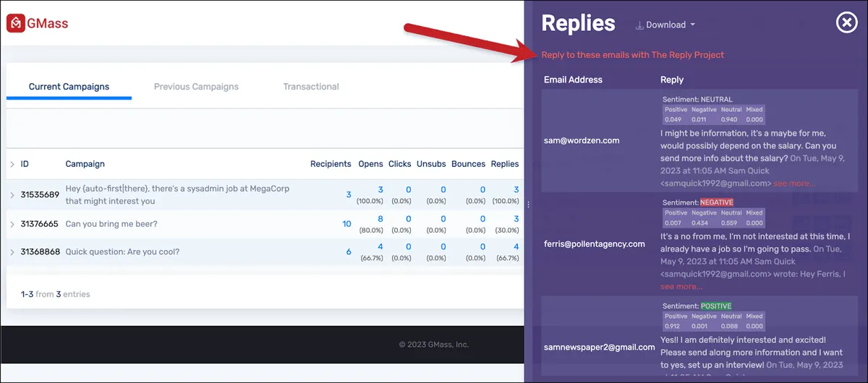The image size is (868, 383).
Task: Click the '© 2023 GMass, Inc.' footer text
Action: pyautogui.click(x=434, y=345)
